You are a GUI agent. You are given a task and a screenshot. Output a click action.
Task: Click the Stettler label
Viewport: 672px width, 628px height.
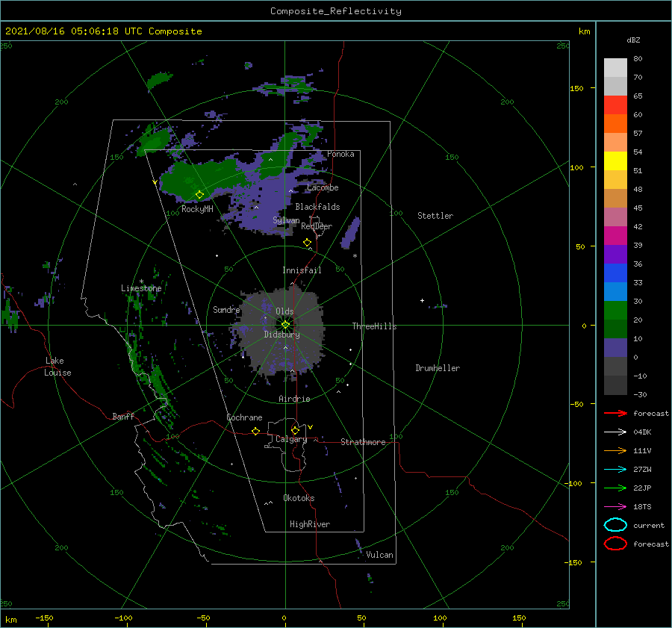[435, 216]
